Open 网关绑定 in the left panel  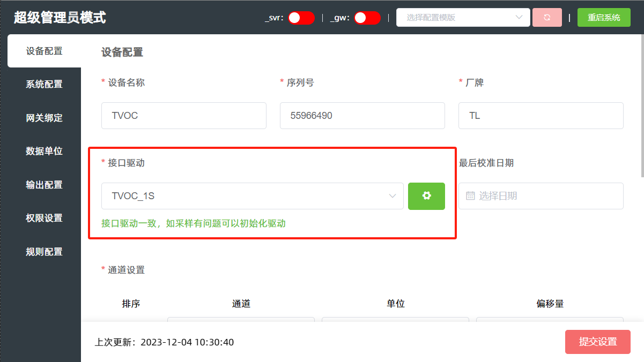tap(43, 117)
